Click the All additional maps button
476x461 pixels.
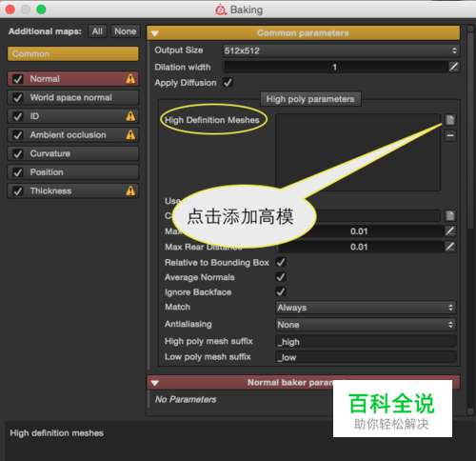[97, 31]
